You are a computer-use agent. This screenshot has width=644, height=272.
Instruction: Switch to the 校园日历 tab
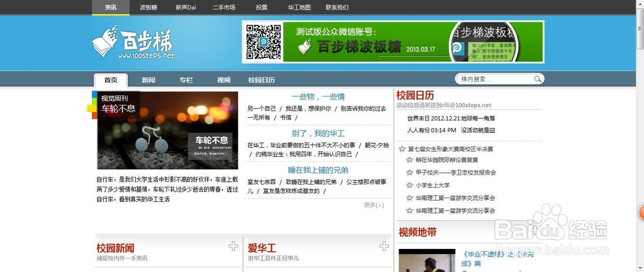click(x=261, y=80)
